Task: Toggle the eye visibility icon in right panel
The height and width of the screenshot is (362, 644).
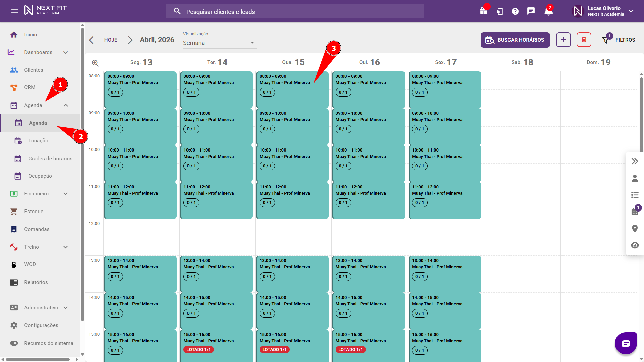Action: point(635,245)
